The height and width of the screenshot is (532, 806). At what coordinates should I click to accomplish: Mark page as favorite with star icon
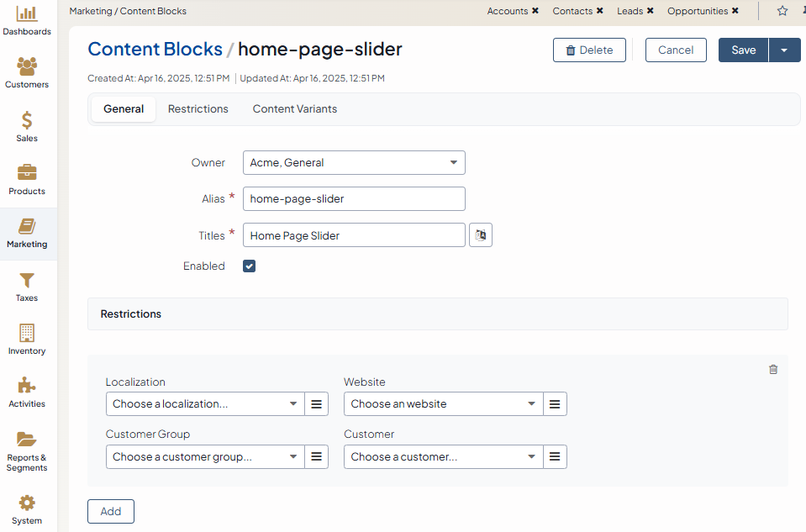(782, 11)
